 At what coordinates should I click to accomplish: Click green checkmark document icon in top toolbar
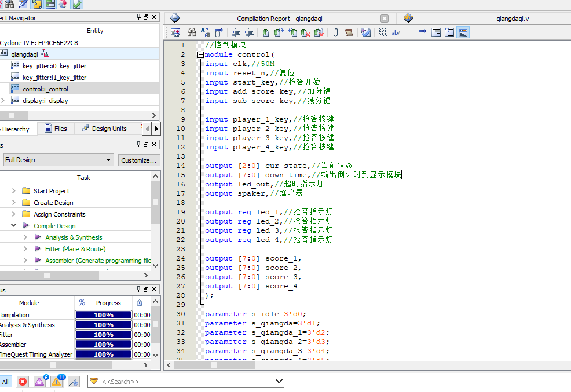point(77,4)
